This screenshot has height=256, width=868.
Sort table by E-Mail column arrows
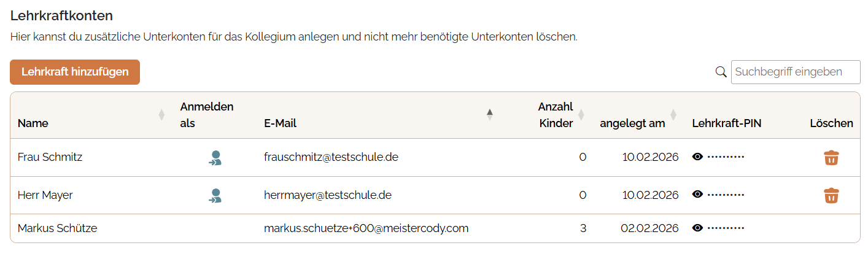click(x=489, y=114)
